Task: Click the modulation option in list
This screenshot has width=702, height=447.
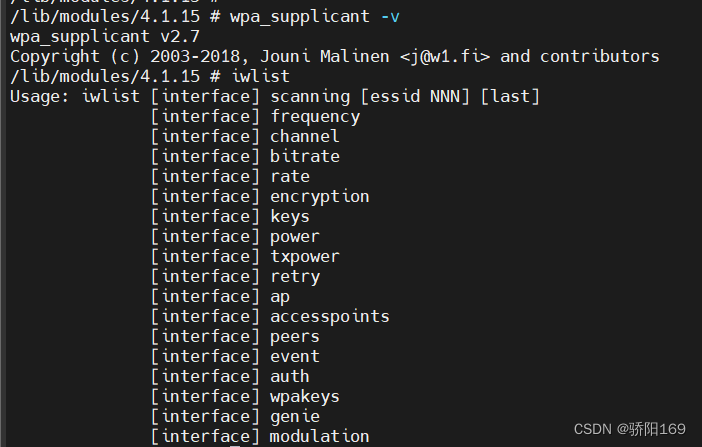Action: pos(320,436)
